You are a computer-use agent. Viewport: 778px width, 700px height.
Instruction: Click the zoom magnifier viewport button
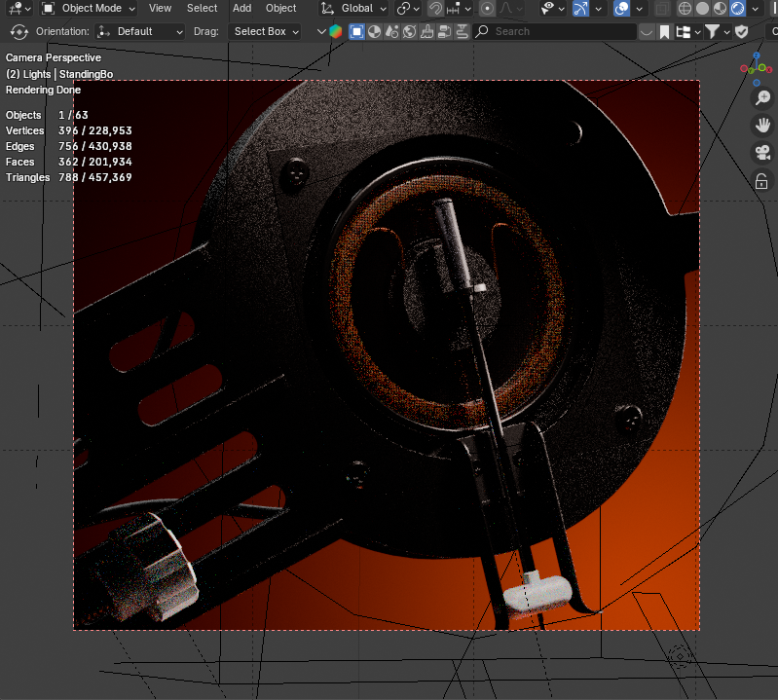762,98
